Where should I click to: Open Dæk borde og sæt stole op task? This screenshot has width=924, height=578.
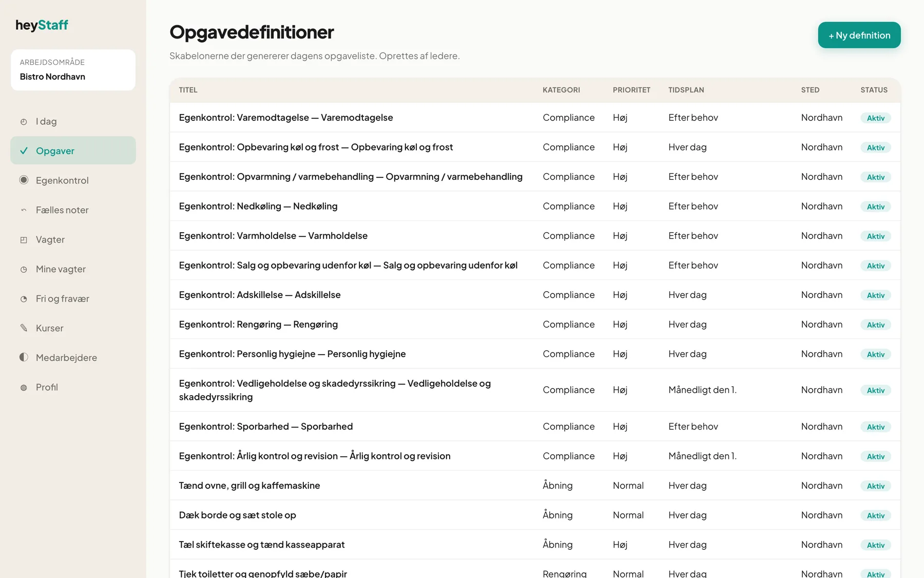[535, 515]
